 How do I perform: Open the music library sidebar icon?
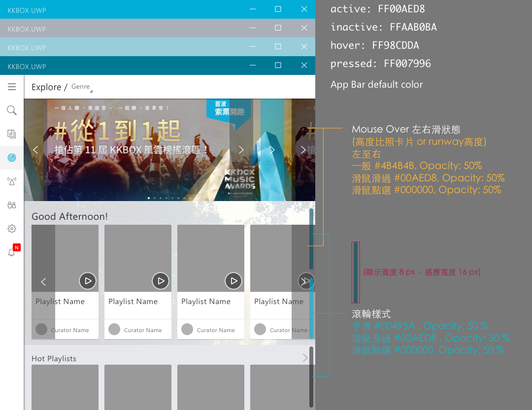tap(12, 134)
